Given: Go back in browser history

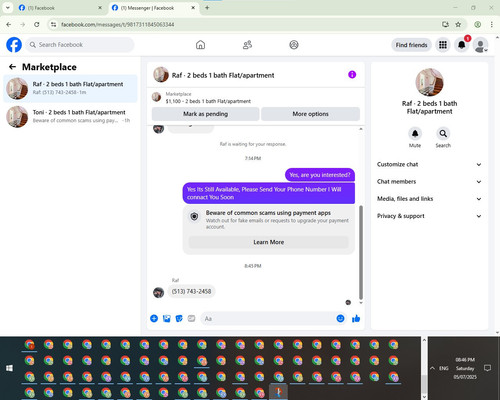Looking at the screenshot, I should pyautogui.click(x=9, y=24).
